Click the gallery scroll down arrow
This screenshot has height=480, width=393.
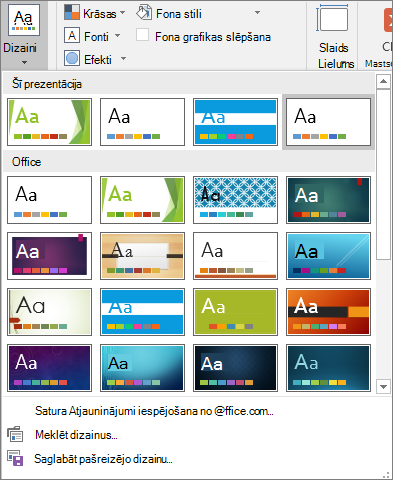pos(383,387)
